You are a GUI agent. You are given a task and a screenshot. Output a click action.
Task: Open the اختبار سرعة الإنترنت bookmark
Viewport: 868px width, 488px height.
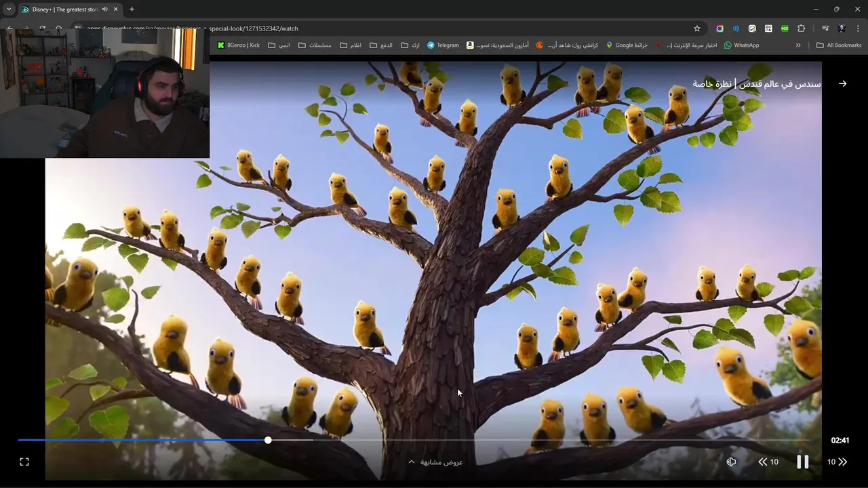pos(686,45)
